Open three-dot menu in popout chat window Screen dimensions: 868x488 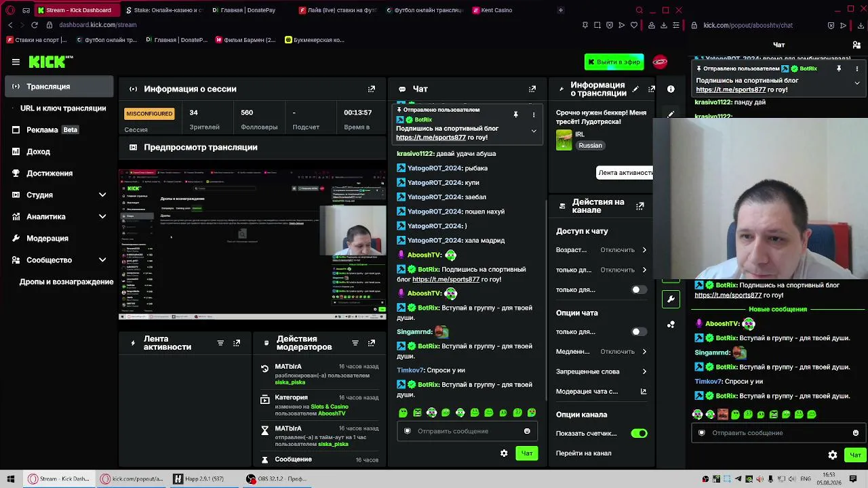(857, 68)
